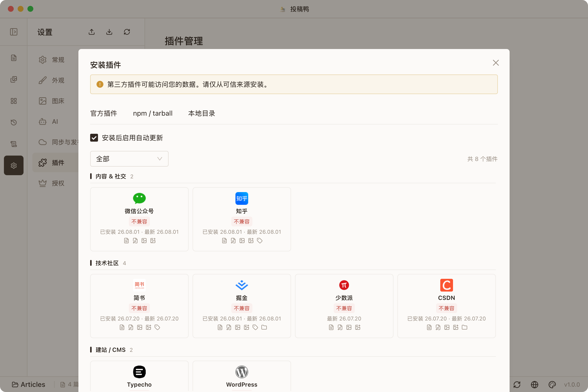
Task: Click the 不兼容 badge on 知乎
Action: [x=242, y=222]
